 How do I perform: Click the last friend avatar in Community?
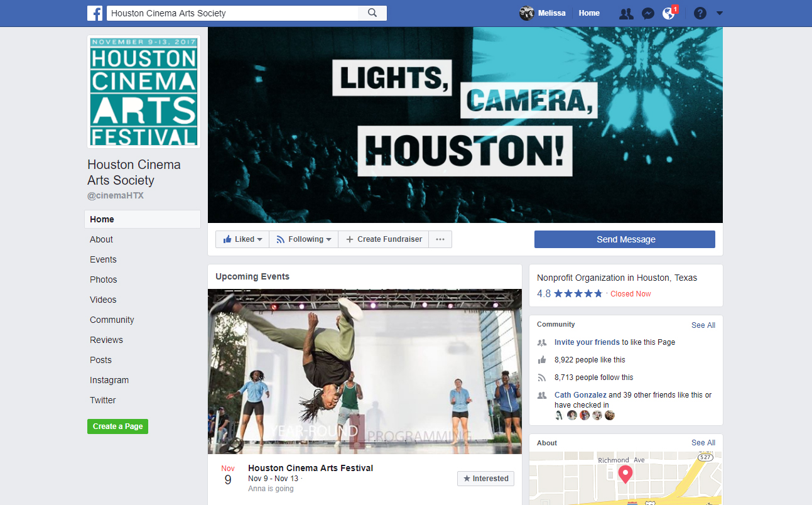point(610,415)
